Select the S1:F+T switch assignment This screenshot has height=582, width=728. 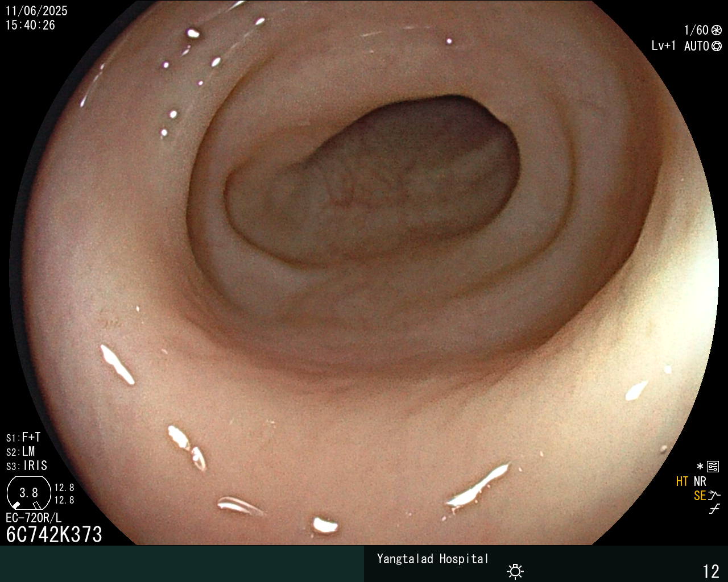[x=23, y=438]
